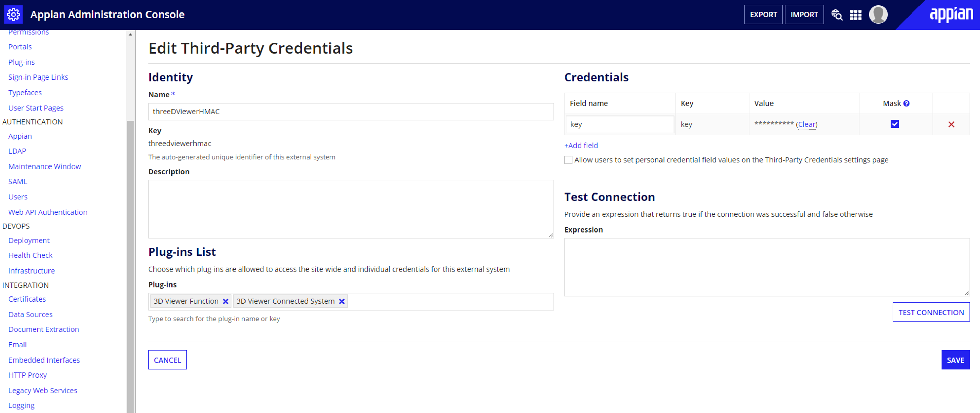Open Maintenance Window settings

[44, 166]
